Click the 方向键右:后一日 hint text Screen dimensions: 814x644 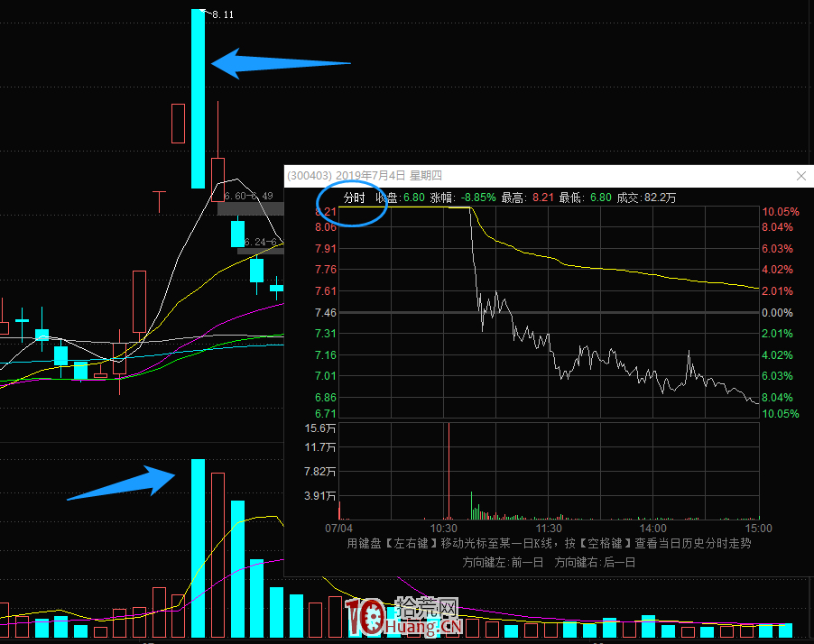(595, 563)
